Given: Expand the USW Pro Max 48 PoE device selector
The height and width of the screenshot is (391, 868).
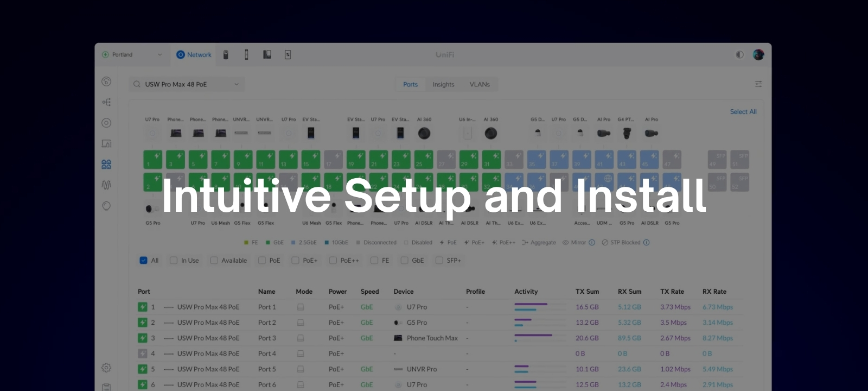Looking at the screenshot, I should [187, 84].
